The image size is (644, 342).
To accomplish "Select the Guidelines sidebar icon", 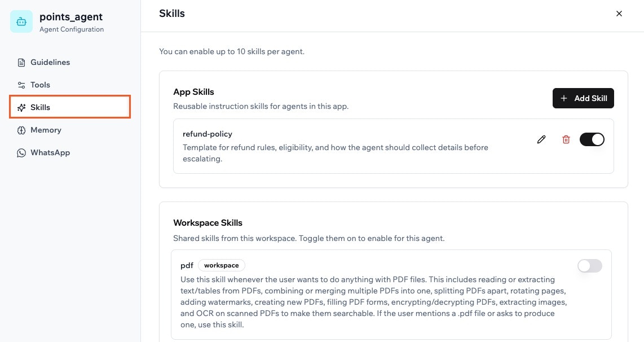I will tap(21, 62).
